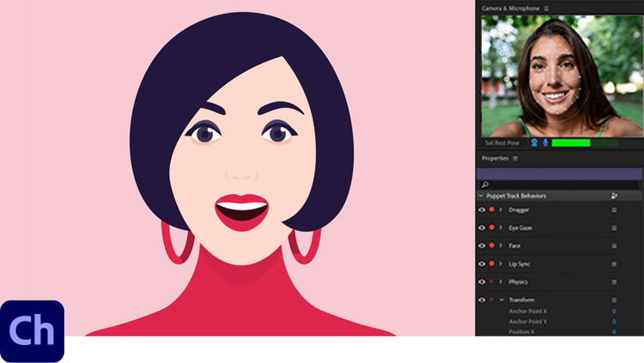
Task: Click the Anchor Point Y keyframe diamond
Action: click(614, 322)
